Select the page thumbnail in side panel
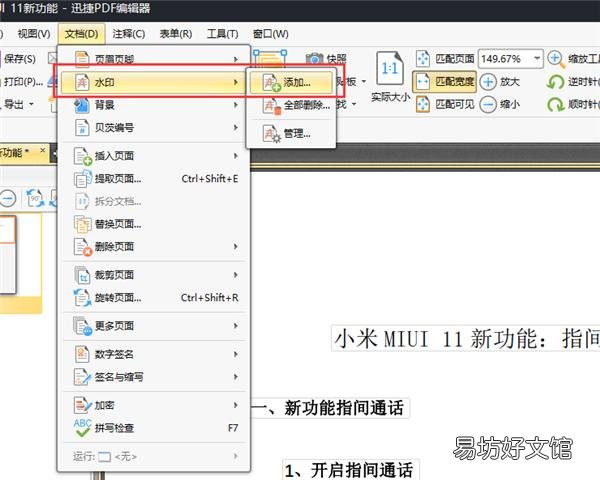 8,255
